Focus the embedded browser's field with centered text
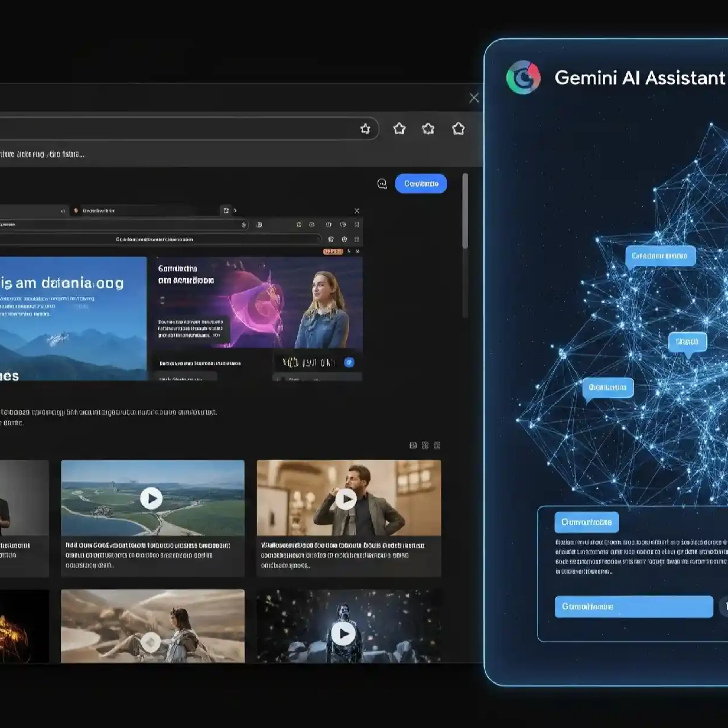This screenshot has height=728, width=728. pos(160,239)
